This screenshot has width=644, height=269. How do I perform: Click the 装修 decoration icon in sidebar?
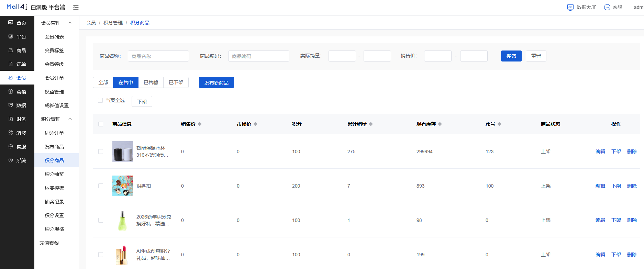(11, 133)
